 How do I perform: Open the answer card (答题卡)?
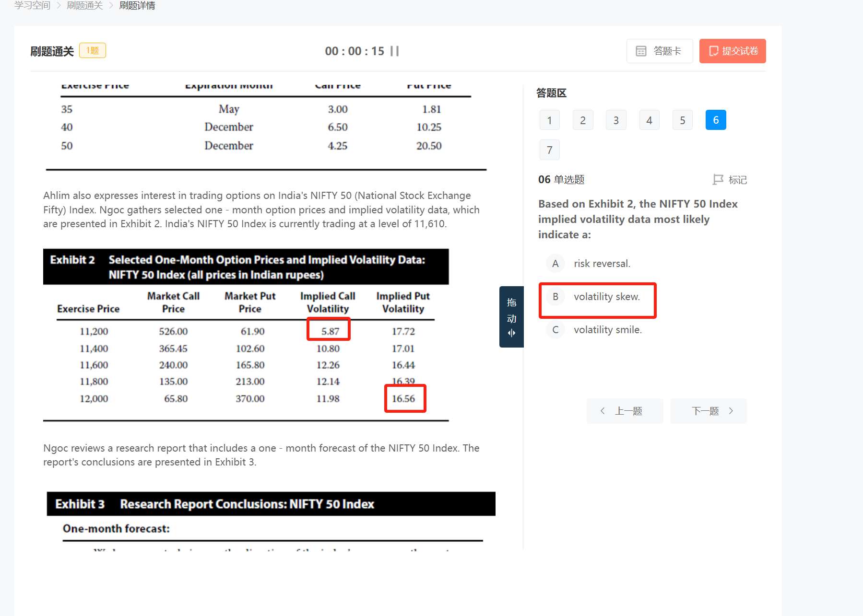pos(659,51)
